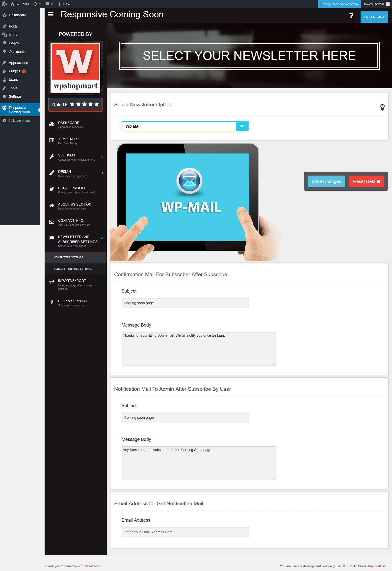Click the Settings wrench icon in plugin menu
Viewport: 392px width, 571px height.
pos(52,157)
